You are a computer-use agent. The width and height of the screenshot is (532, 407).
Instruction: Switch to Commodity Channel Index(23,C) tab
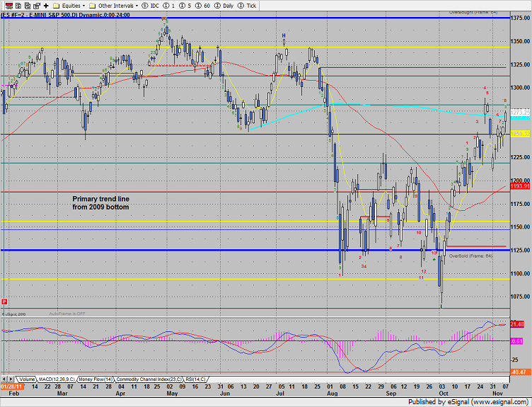(149, 379)
